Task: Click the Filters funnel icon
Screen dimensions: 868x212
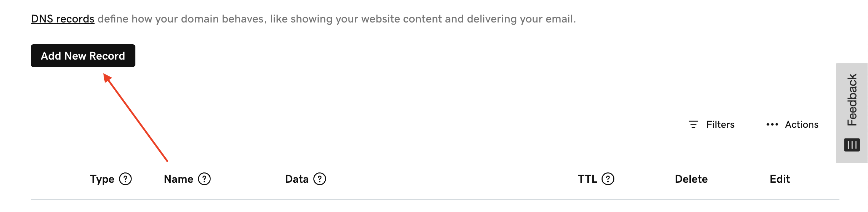Action: [x=693, y=124]
